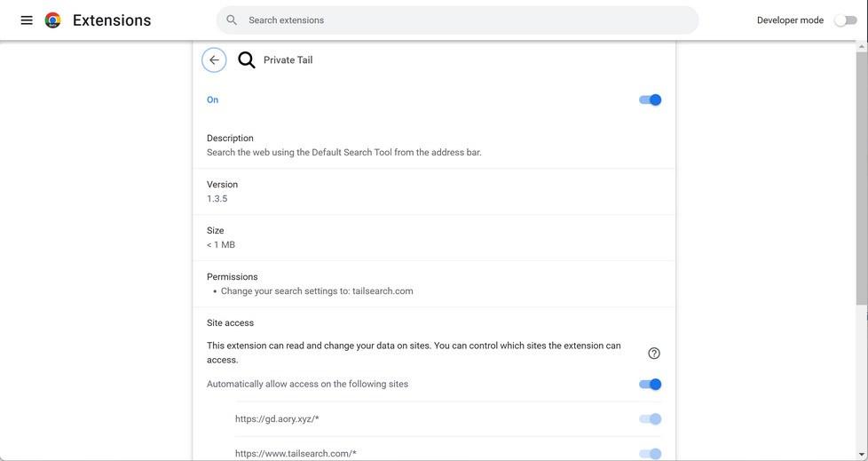Click the version number 1.3.5
This screenshot has width=868, height=461.
[x=217, y=198]
